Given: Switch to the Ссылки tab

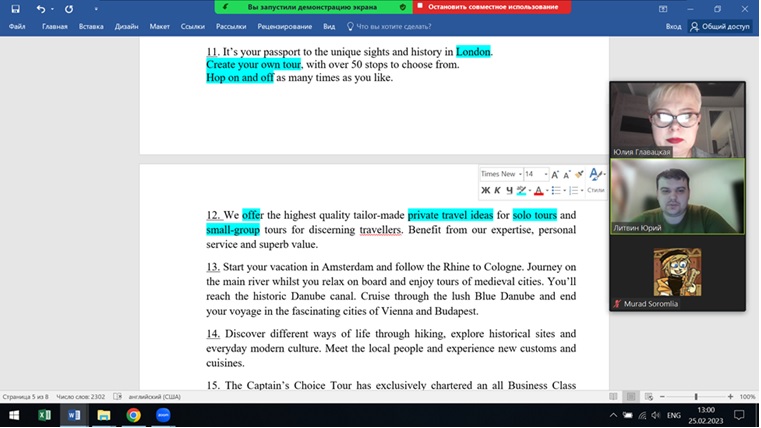Looking at the screenshot, I should pyautogui.click(x=193, y=27).
